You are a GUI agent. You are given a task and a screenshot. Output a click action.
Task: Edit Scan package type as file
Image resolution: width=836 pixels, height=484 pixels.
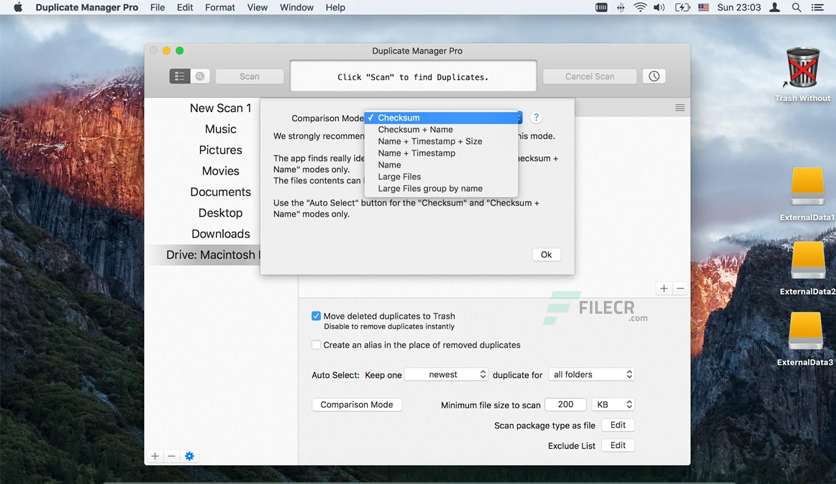[618, 425]
